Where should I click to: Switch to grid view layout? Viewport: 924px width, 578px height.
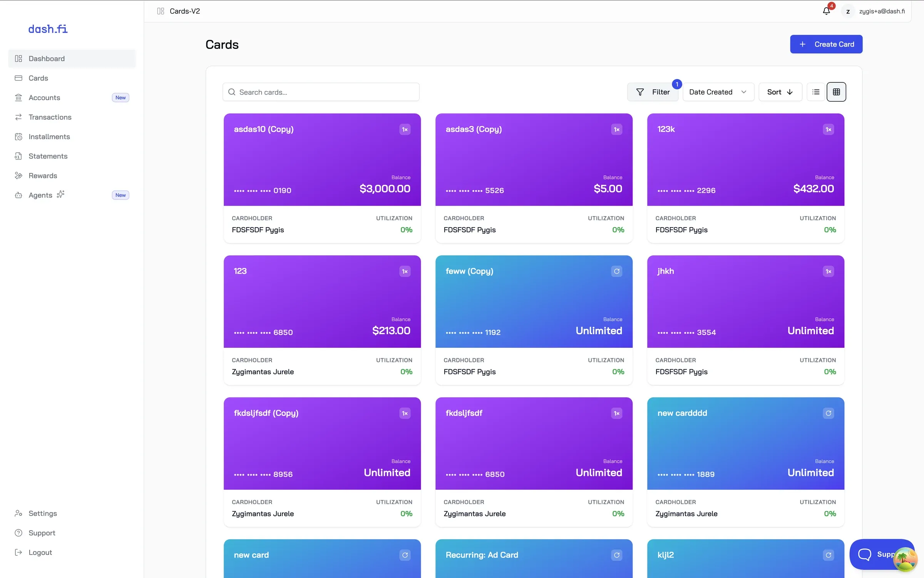pos(836,92)
